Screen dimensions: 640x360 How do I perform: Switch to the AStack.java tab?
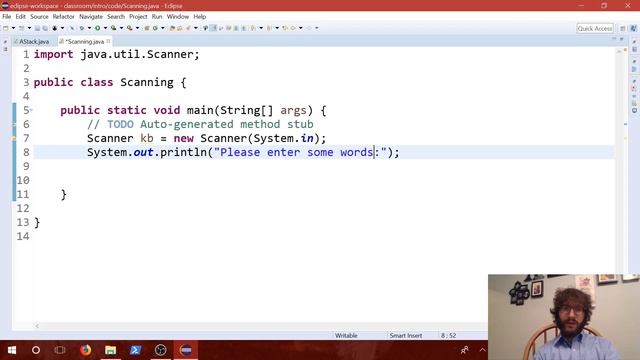(34, 42)
